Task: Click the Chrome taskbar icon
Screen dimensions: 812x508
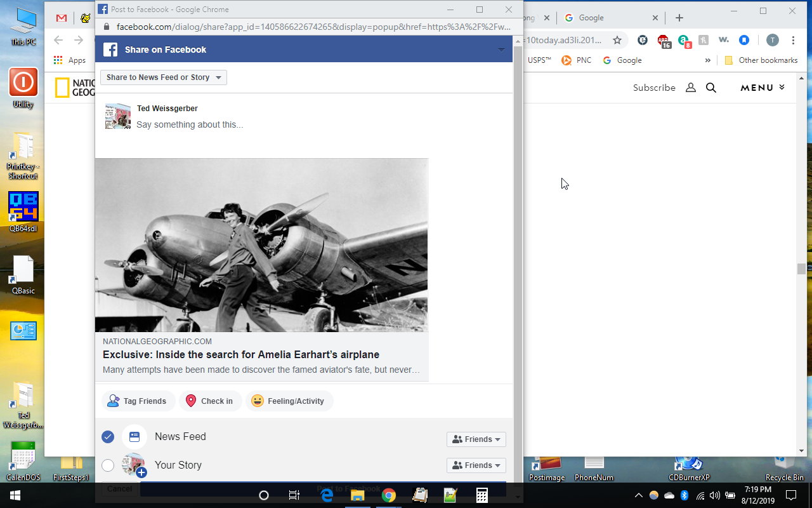Action: [389, 495]
